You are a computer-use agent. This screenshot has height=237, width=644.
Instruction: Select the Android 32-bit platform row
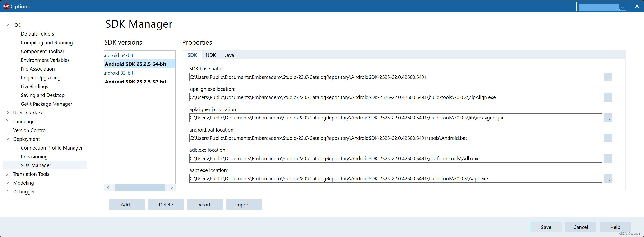140,73
